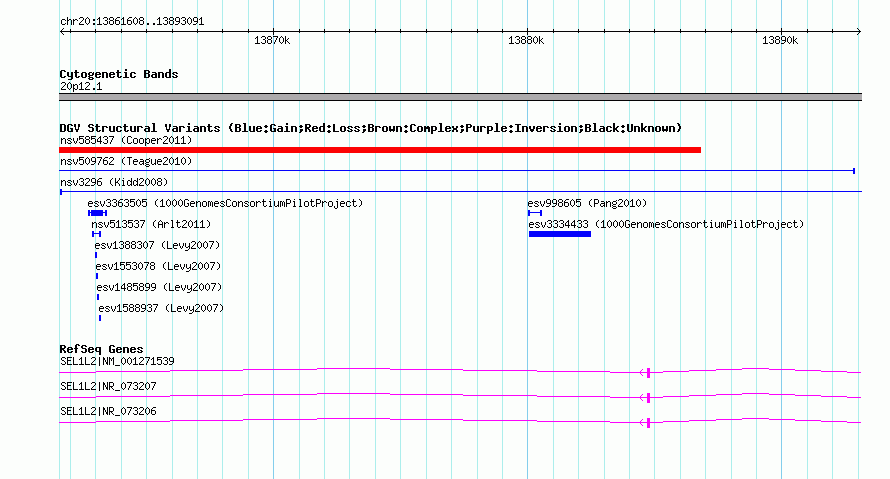Click the RefSeq Genes track title
This screenshot has height=479, width=890.
coord(101,349)
